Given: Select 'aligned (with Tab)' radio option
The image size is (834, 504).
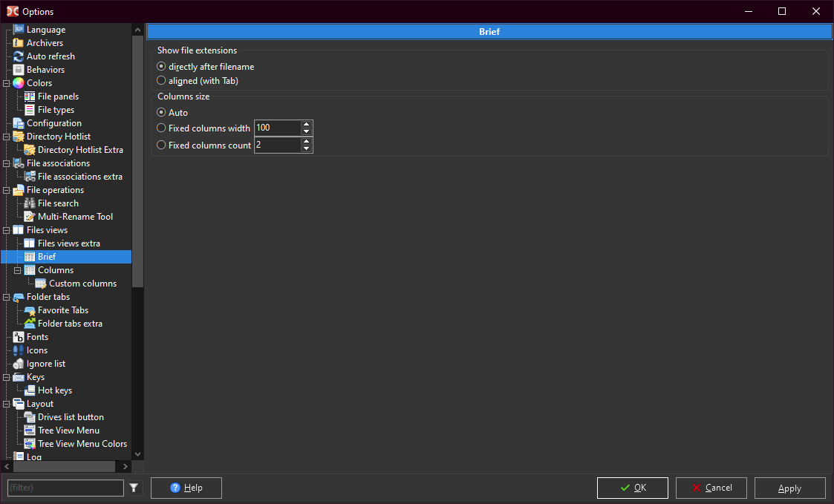Looking at the screenshot, I should tap(161, 80).
